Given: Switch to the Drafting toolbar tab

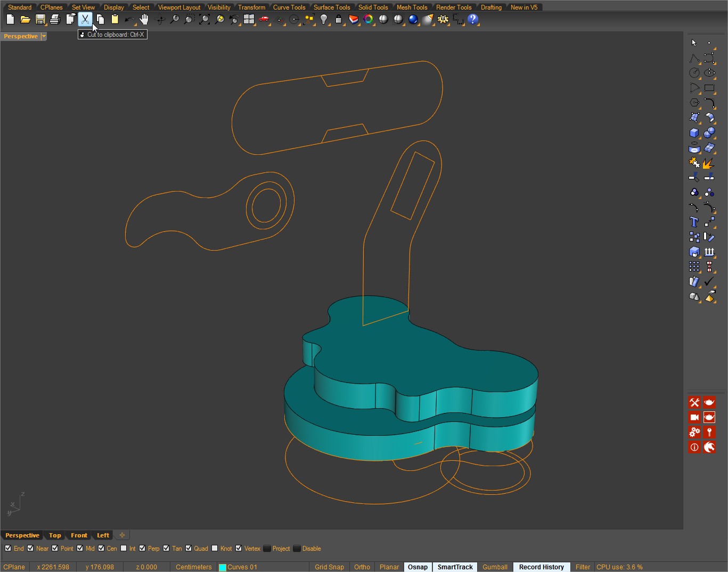Looking at the screenshot, I should [x=491, y=7].
